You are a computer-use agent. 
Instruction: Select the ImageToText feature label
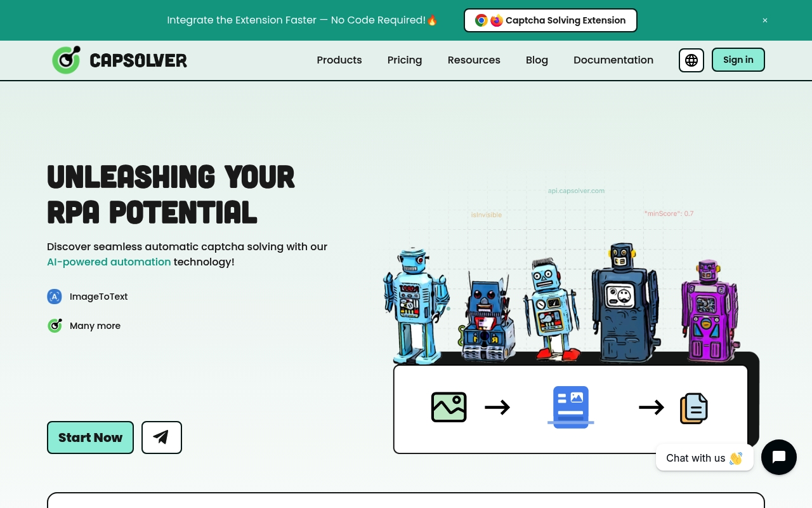click(x=99, y=297)
